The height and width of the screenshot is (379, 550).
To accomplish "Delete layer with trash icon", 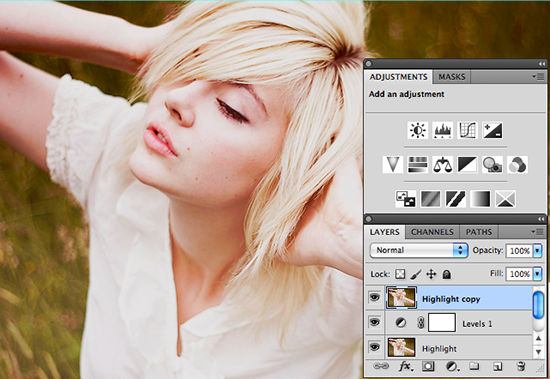I will coord(521,366).
